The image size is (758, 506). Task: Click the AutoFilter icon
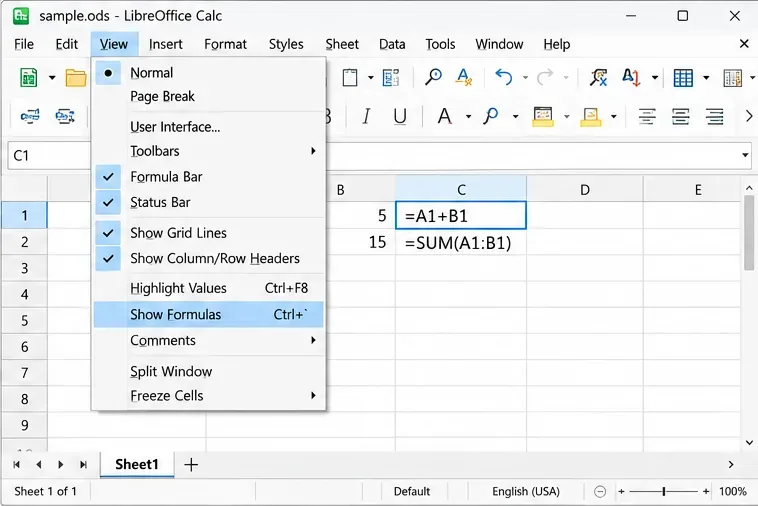tap(598, 77)
